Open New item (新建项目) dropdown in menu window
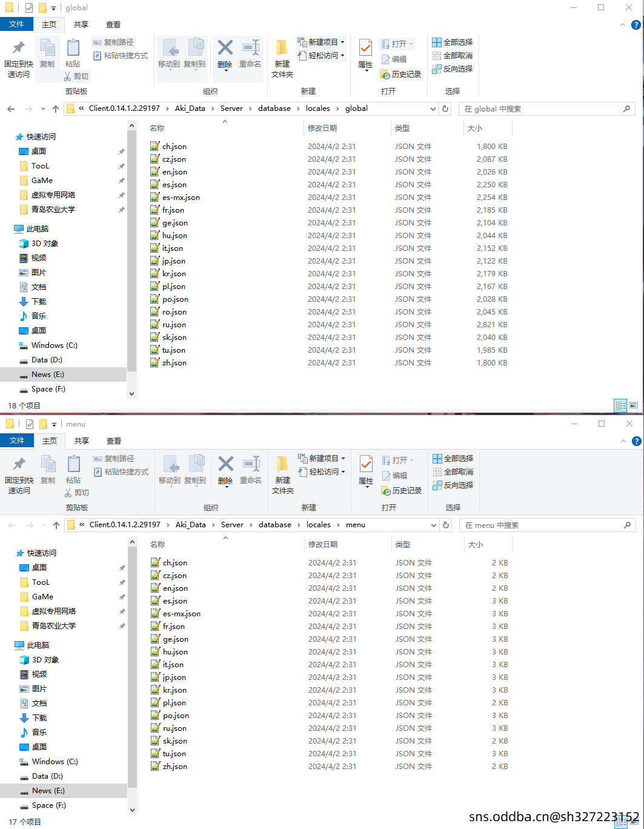644x829 pixels. point(321,459)
